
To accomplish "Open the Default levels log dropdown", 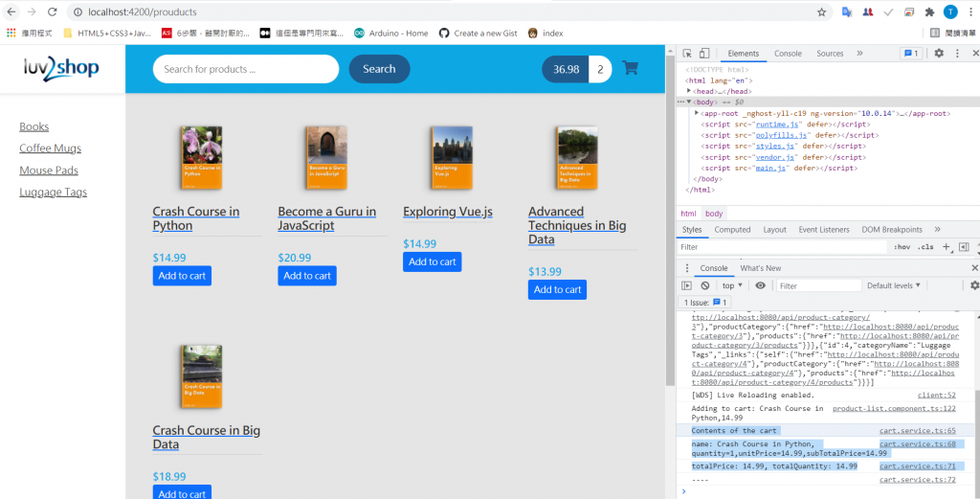I will [x=893, y=285].
